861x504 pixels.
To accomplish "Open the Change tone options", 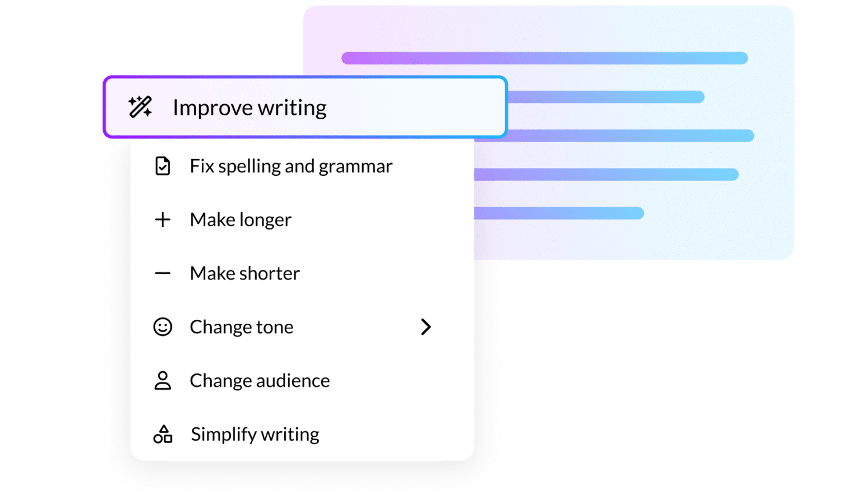I will pyautogui.click(x=241, y=327).
